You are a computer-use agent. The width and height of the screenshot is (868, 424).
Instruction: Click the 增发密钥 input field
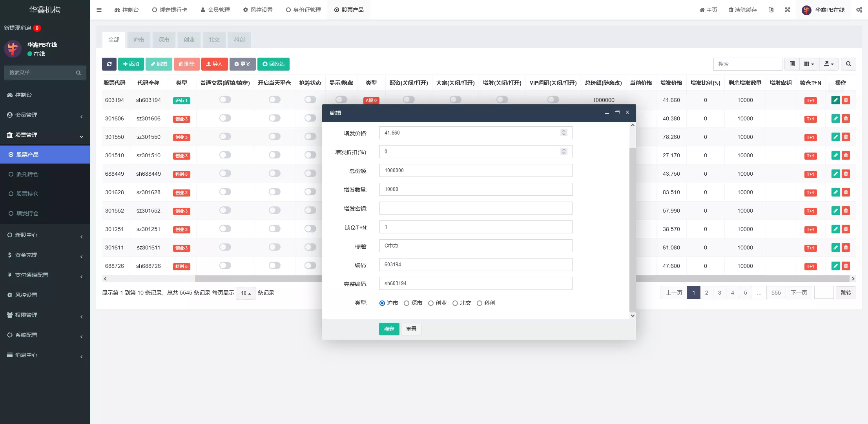tap(475, 208)
